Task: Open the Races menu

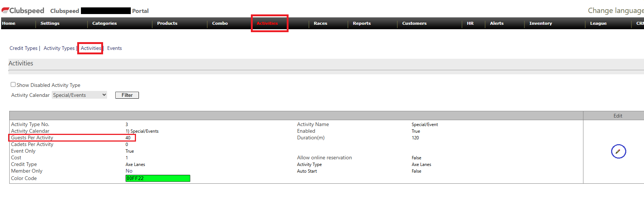Action: (x=320, y=23)
